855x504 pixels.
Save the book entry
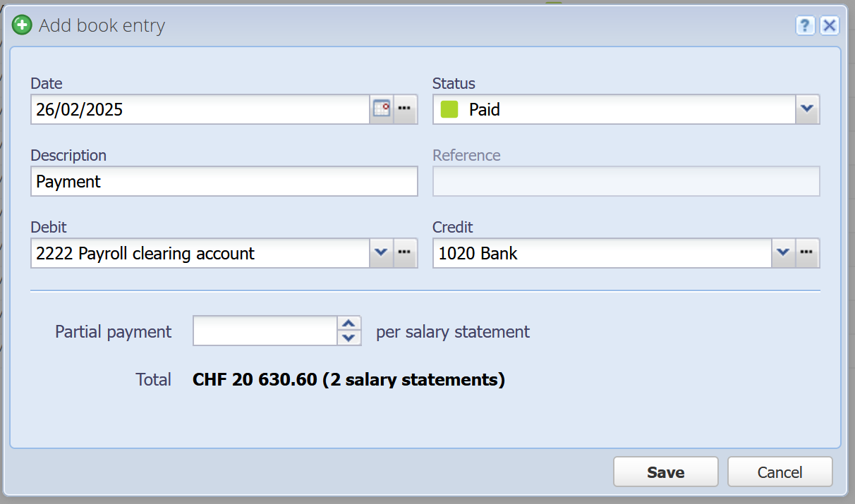[666, 472]
